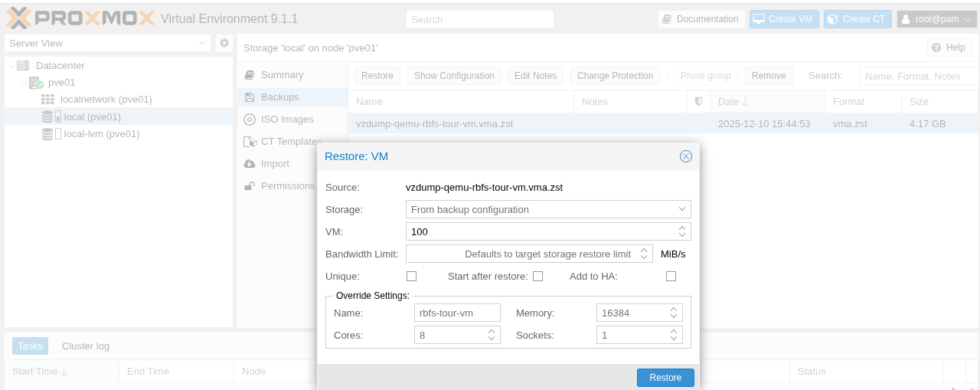Adjust the Cores spinner arrows
Screen dimensions: 980x390
tap(492, 335)
